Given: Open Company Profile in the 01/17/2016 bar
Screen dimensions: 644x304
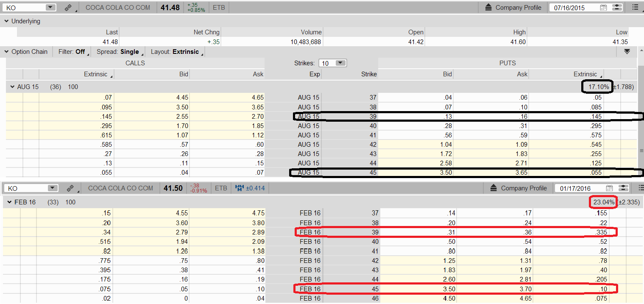Looking at the screenshot, I should [x=519, y=188].
